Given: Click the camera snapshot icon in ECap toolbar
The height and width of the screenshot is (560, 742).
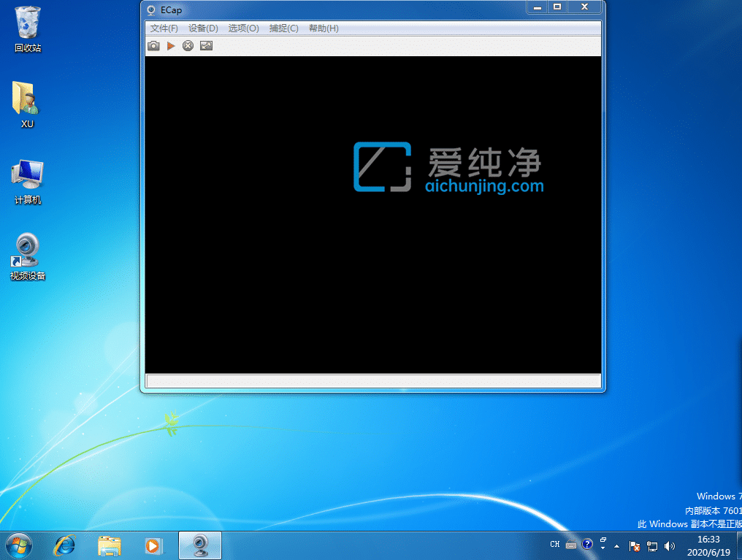Looking at the screenshot, I should [x=153, y=46].
